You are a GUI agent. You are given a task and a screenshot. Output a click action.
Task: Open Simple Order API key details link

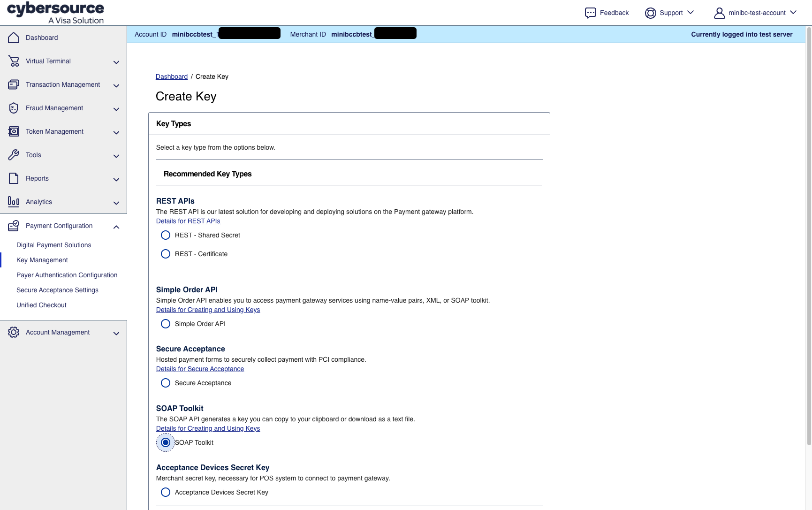coord(208,310)
